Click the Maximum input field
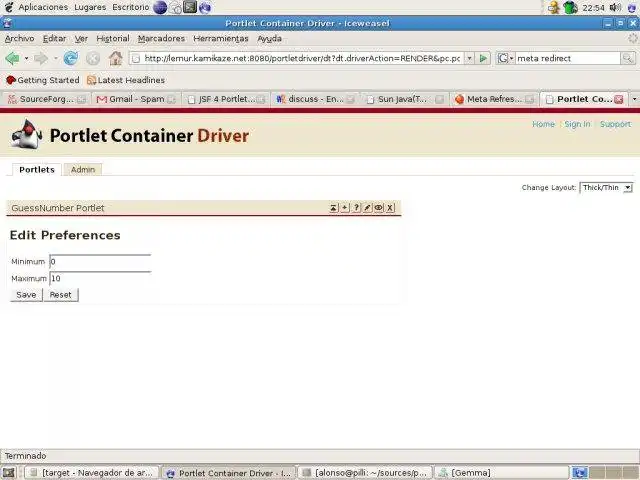 (100, 278)
